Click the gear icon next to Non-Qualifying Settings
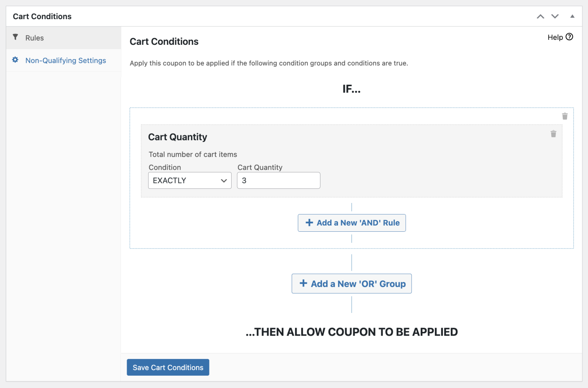Screen dimensions: 588x388 coord(15,60)
